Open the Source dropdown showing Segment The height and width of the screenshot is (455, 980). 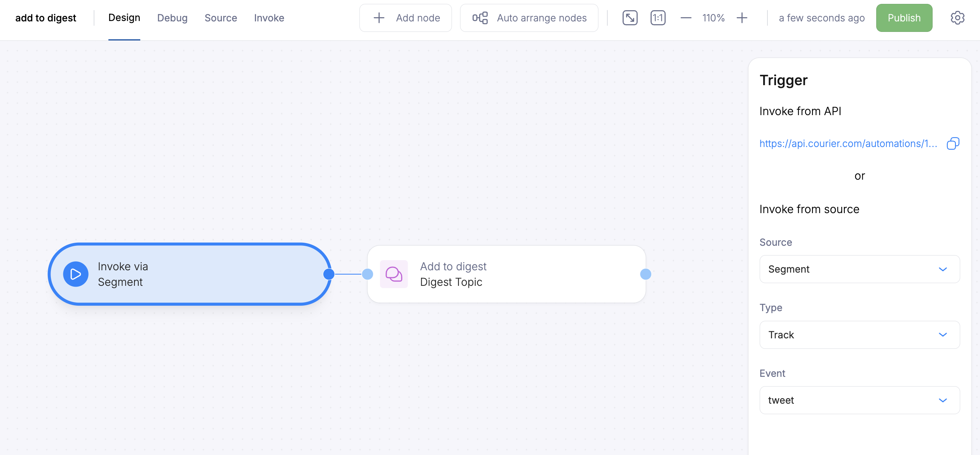859,269
